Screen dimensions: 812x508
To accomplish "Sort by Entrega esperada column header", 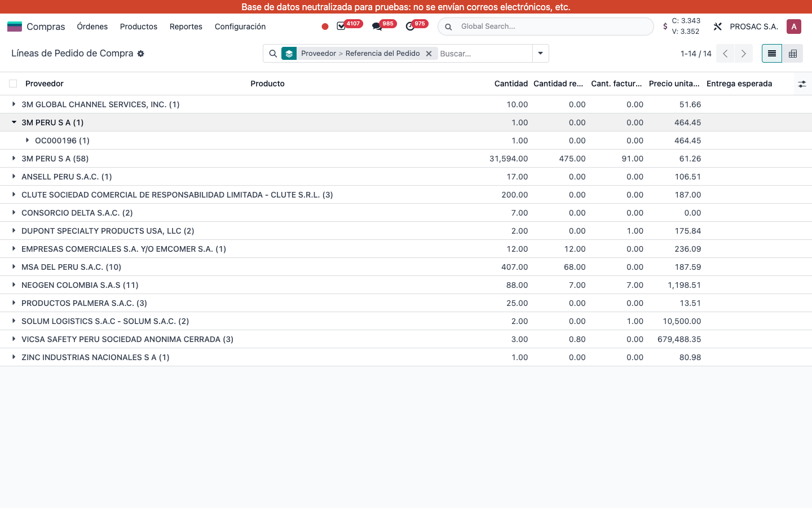I will 739,84.
